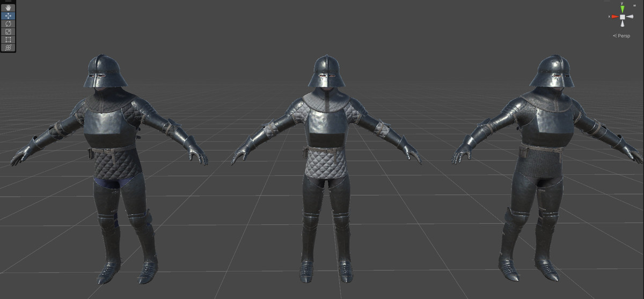Screen dimensions: 644x299
Task: Click the red X axis cone on gizmo
Action: 614,17
